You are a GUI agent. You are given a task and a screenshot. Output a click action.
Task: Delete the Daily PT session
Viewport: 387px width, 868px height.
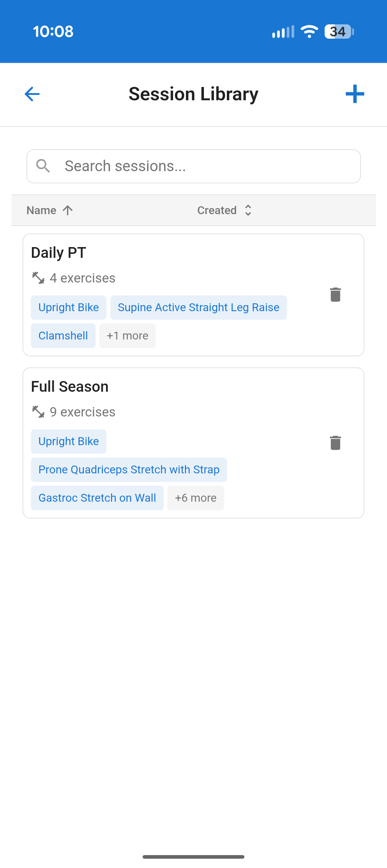(x=335, y=295)
